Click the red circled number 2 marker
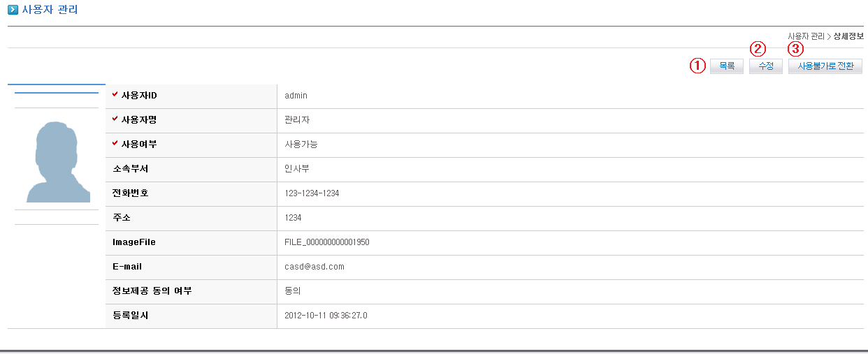 pyautogui.click(x=758, y=49)
